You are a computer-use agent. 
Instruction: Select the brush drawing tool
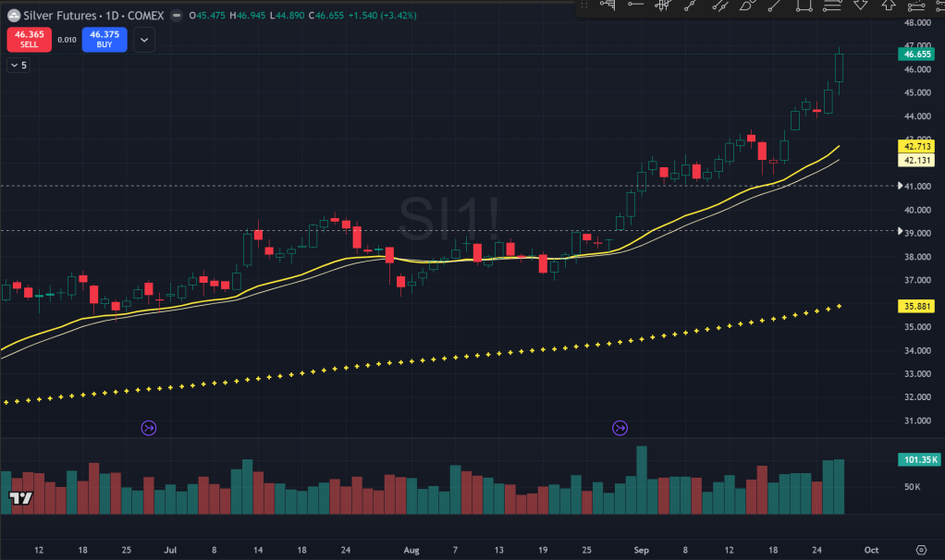pos(747,6)
